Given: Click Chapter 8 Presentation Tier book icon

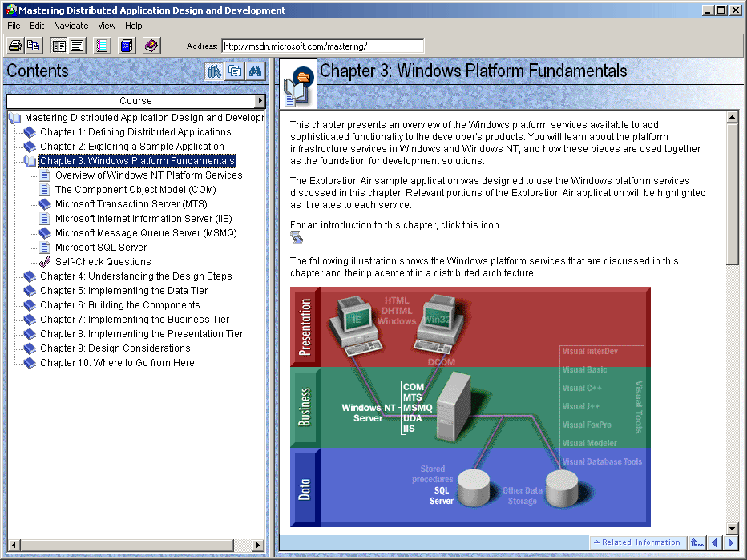Looking at the screenshot, I should pos(30,334).
